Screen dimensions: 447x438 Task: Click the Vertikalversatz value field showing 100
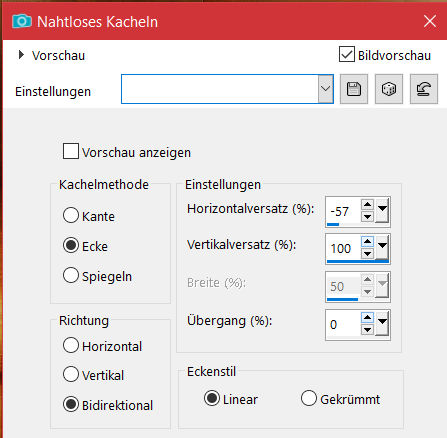coord(343,248)
